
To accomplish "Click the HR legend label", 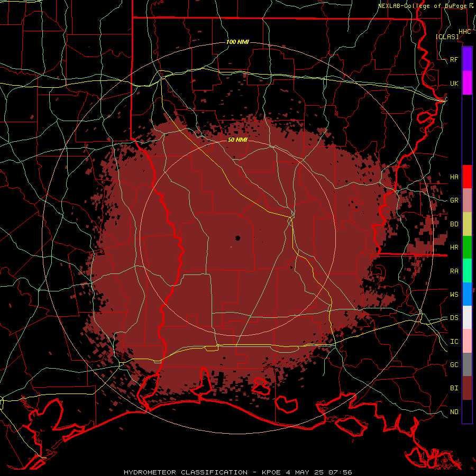I will pos(454,248).
